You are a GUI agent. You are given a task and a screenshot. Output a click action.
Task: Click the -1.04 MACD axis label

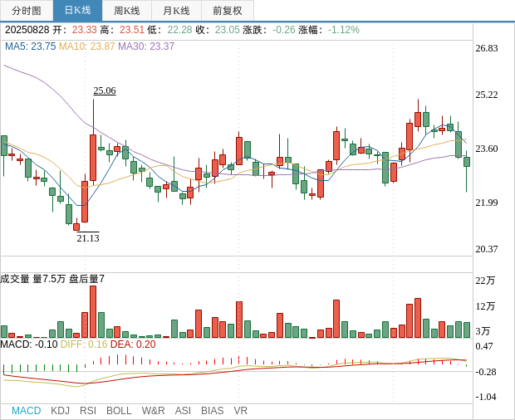(x=486, y=397)
